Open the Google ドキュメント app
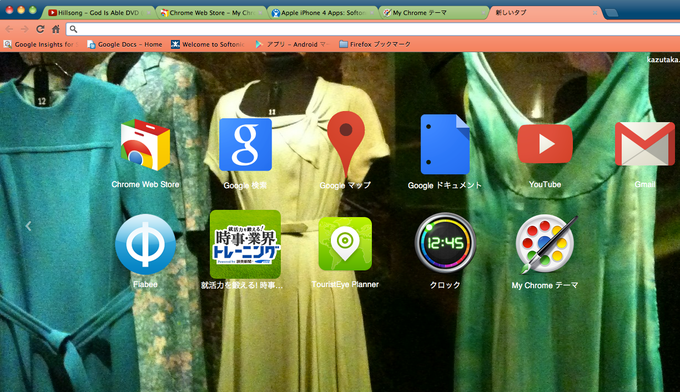This screenshot has width=680, height=392. point(445,144)
